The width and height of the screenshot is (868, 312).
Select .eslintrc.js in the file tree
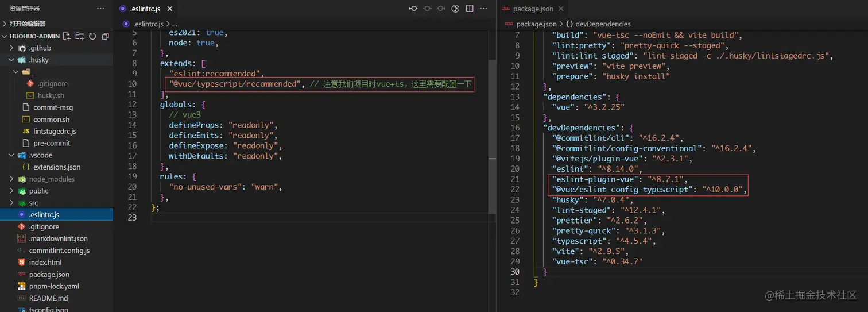(x=56, y=215)
